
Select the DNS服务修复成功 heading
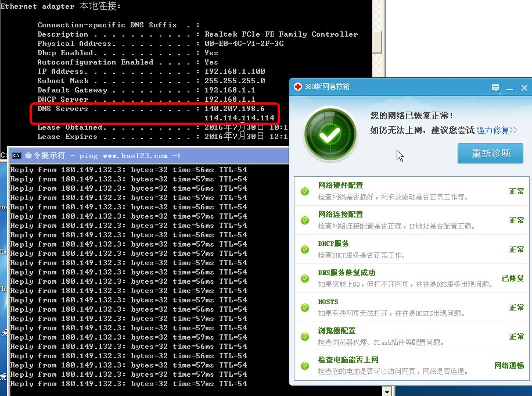pyautogui.click(x=346, y=273)
